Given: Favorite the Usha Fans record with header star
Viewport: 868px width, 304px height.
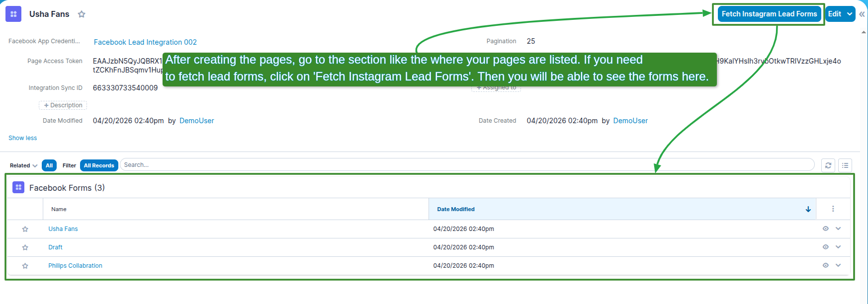Looking at the screenshot, I should [82, 14].
